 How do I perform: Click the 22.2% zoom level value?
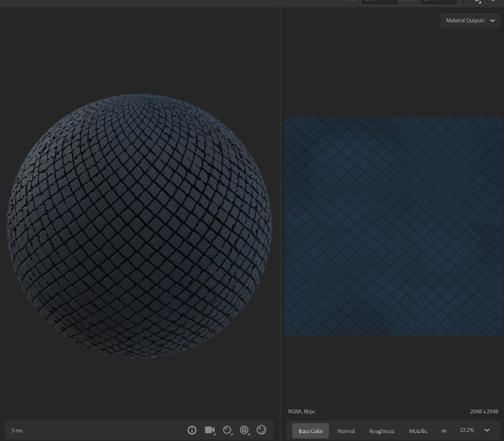coord(467,430)
